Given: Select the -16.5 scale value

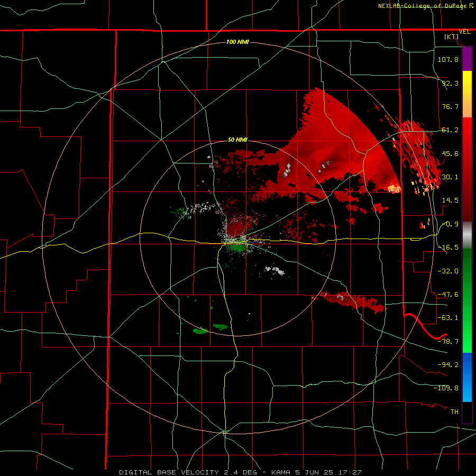Looking at the screenshot, I should 448,248.
